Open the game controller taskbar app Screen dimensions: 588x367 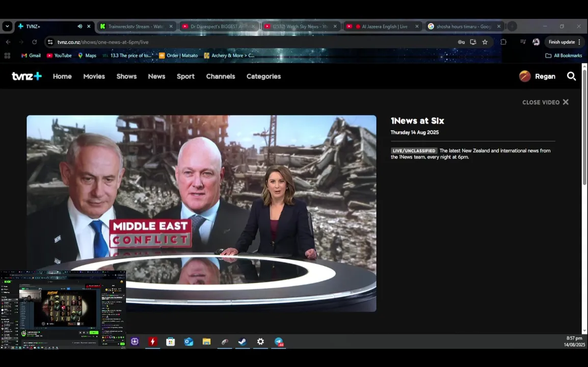[224, 342]
